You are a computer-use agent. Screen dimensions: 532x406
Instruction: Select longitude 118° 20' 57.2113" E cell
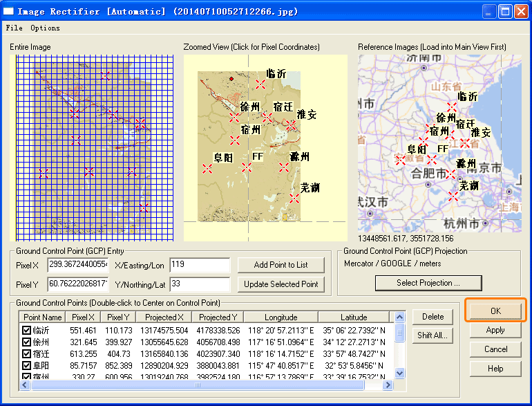pyautogui.click(x=281, y=330)
